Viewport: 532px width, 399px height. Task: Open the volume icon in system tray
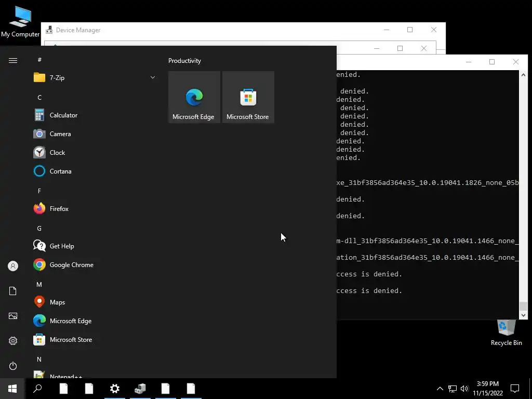(x=464, y=389)
